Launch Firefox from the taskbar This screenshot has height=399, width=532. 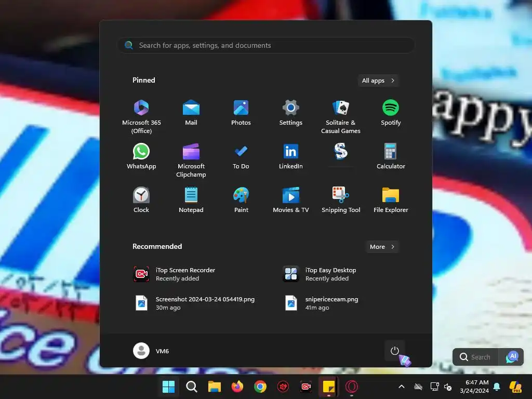point(237,387)
